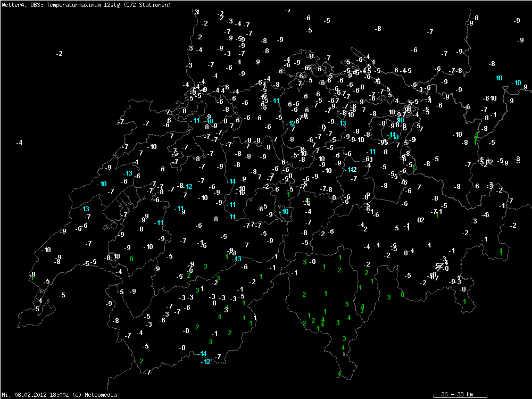Select the green 4 at the southernmost map tip
The image size is (532, 399).
[x=339, y=374]
